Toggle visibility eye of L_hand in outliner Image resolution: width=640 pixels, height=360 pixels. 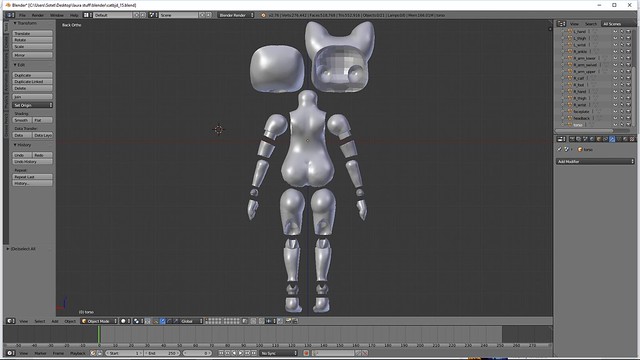[x=615, y=31]
